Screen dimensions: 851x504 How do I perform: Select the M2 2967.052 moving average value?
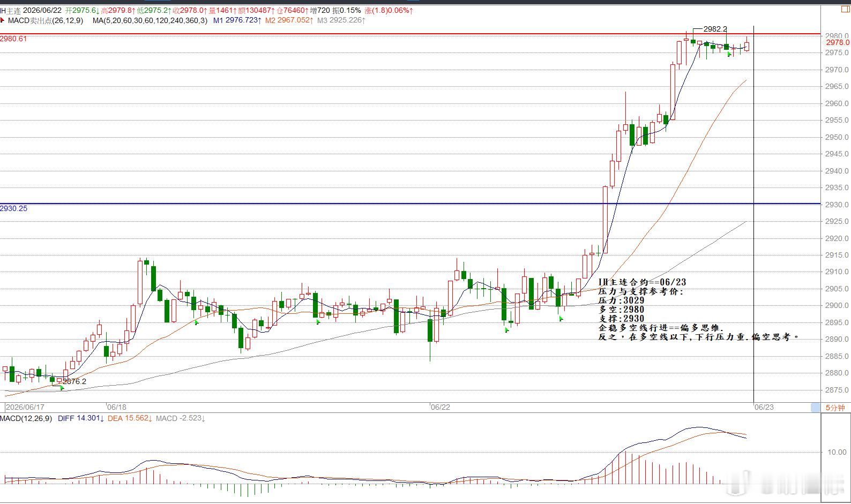pyautogui.click(x=289, y=20)
